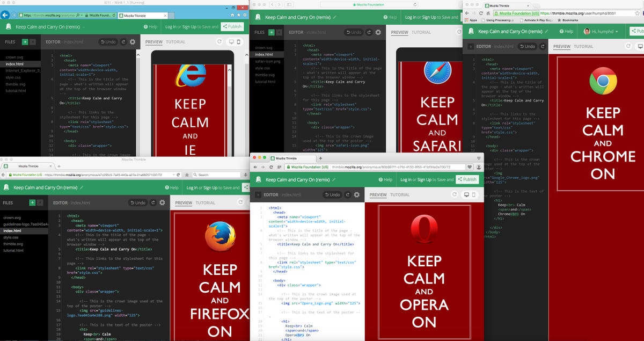Refresh preview in the Firefox window
The width and height of the screenshot is (644, 341).
241,202
